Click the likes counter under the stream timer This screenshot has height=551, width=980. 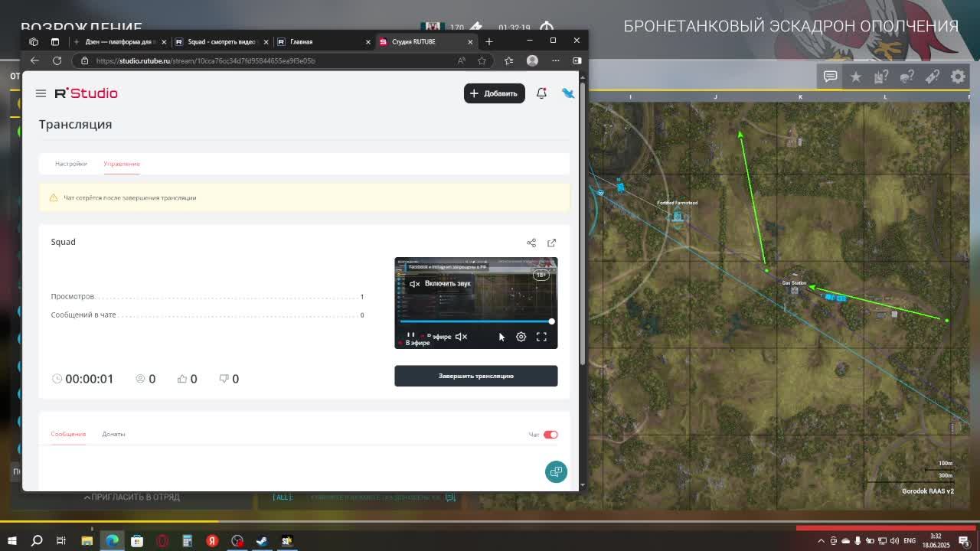point(188,379)
